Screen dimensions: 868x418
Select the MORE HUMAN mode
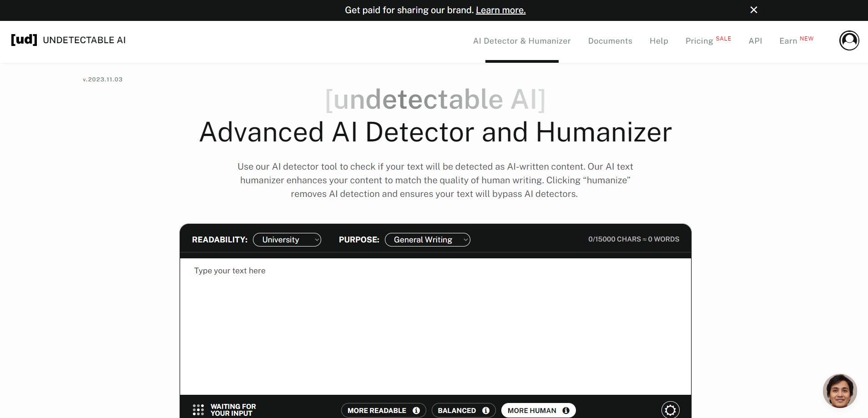(532, 410)
